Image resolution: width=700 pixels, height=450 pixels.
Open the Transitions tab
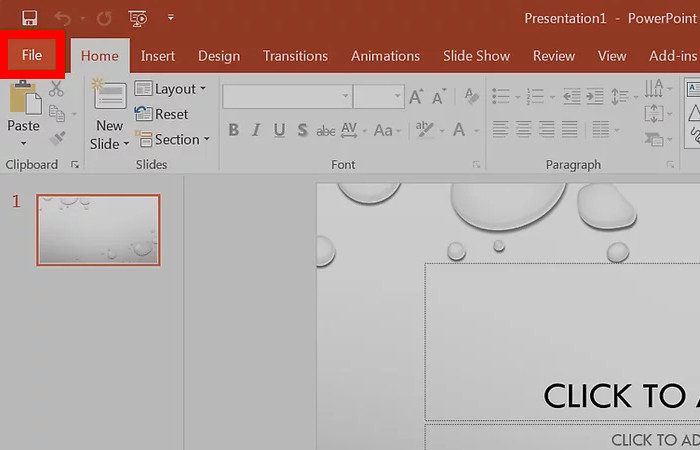[295, 56]
